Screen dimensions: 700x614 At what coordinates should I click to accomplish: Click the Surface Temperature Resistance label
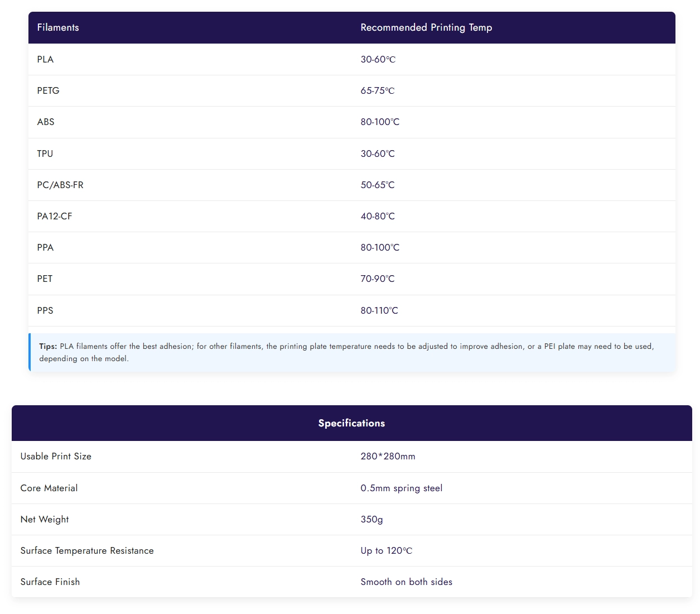pos(87,551)
